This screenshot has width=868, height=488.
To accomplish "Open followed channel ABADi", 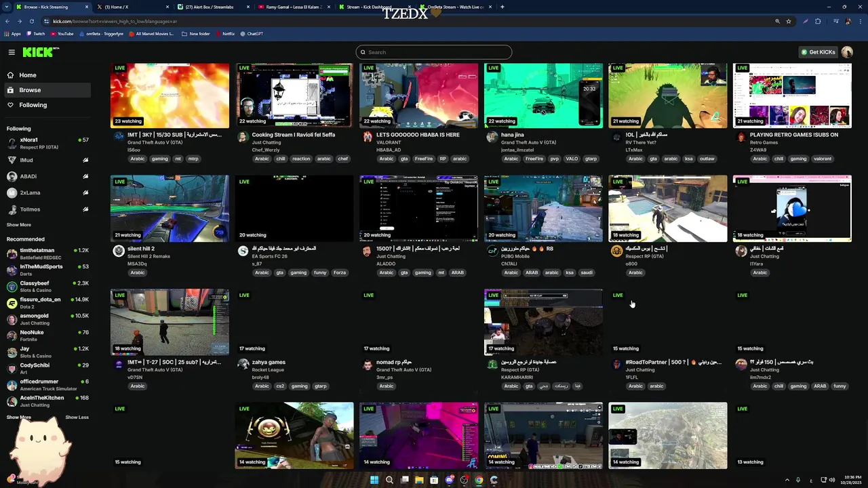I will coord(47,176).
